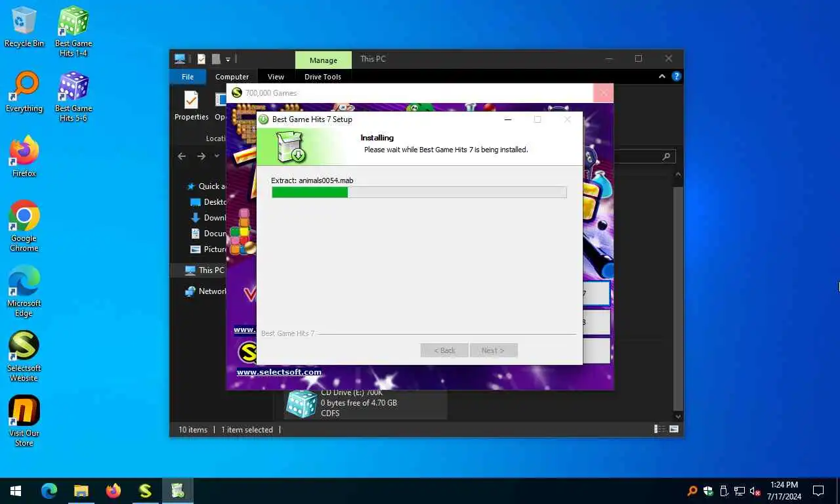Launch Google Chrome from the desktop
Image resolution: width=840 pixels, height=504 pixels.
pos(24,226)
